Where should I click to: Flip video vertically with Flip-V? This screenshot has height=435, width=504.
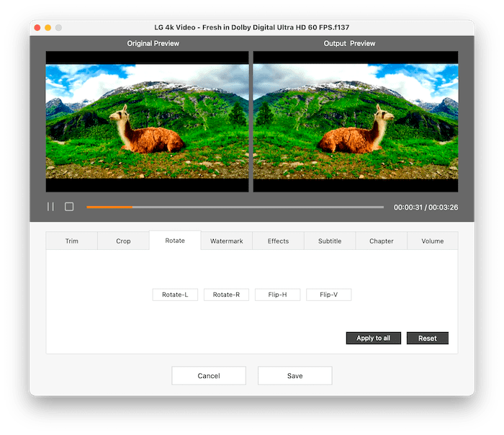(328, 295)
